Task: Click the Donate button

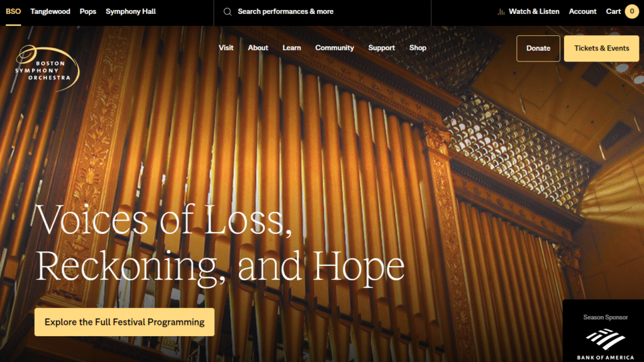Action: pyautogui.click(x=538, y=48)
